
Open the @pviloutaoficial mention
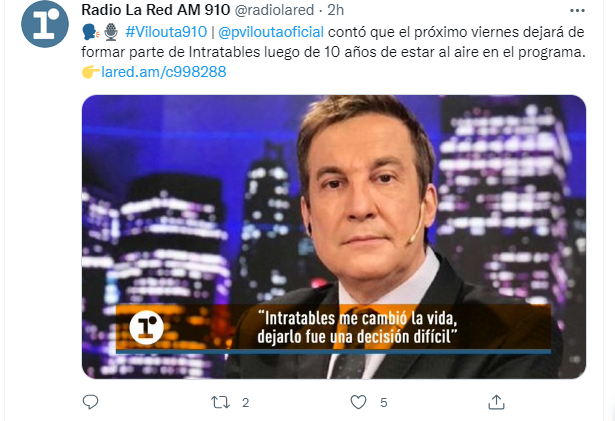pos(271,32)
